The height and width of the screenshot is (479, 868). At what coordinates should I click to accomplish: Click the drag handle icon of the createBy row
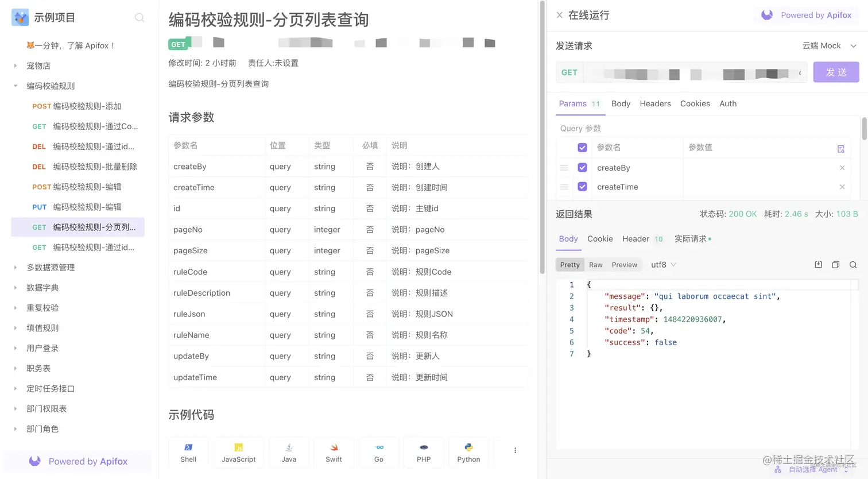564,168
